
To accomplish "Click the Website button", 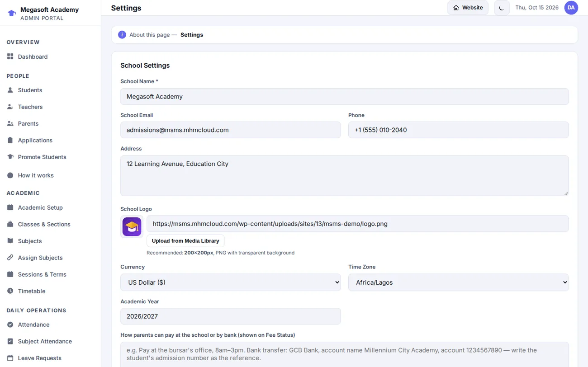I will 468,8.
